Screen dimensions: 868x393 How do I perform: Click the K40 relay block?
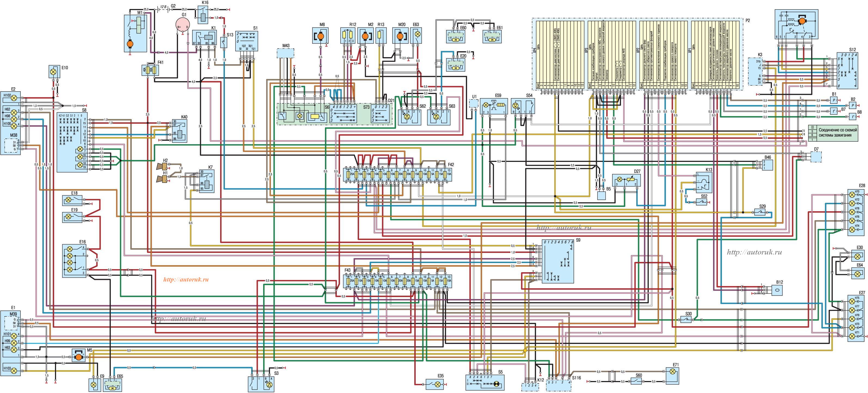[180, 130]
